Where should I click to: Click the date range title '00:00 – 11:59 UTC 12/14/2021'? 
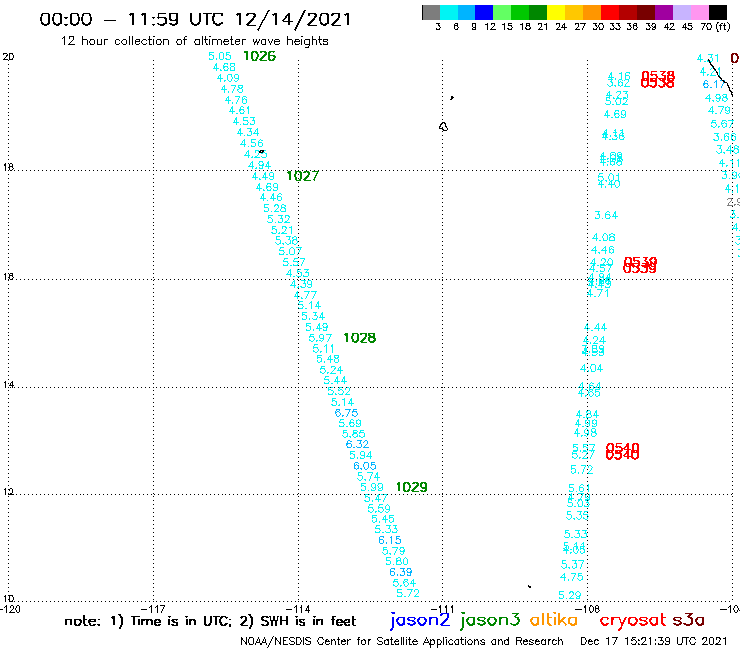point(195,19)
